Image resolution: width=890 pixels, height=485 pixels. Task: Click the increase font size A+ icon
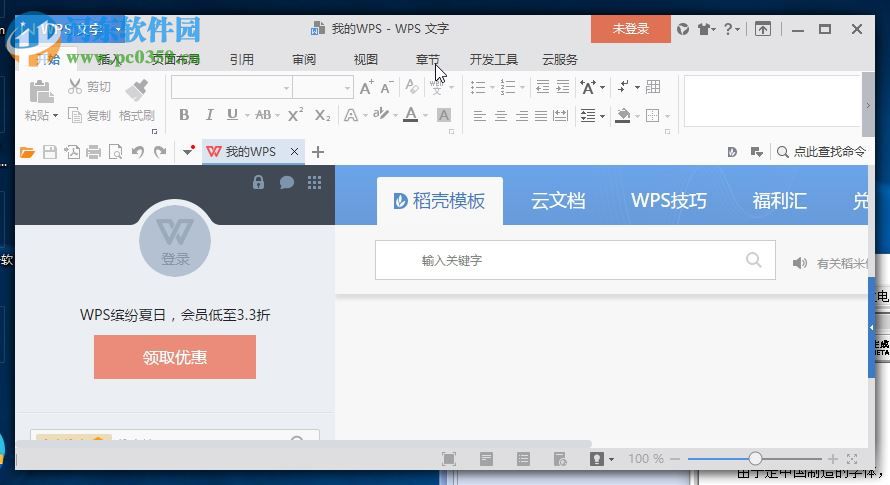(x=367, y=87)
